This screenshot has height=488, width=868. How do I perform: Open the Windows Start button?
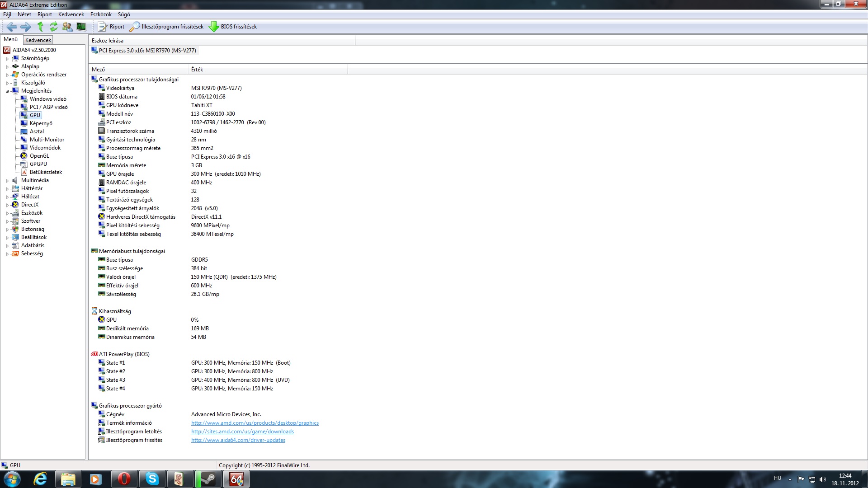click(12, 479)
